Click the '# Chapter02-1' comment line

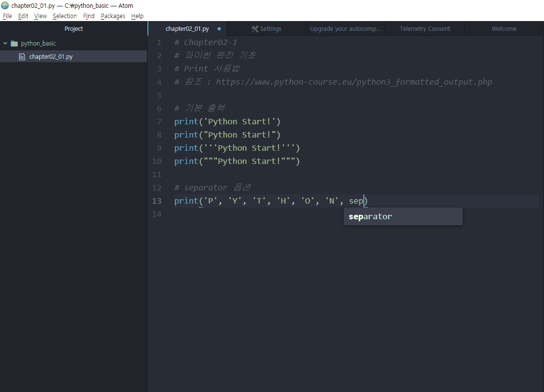click(206, 42)
